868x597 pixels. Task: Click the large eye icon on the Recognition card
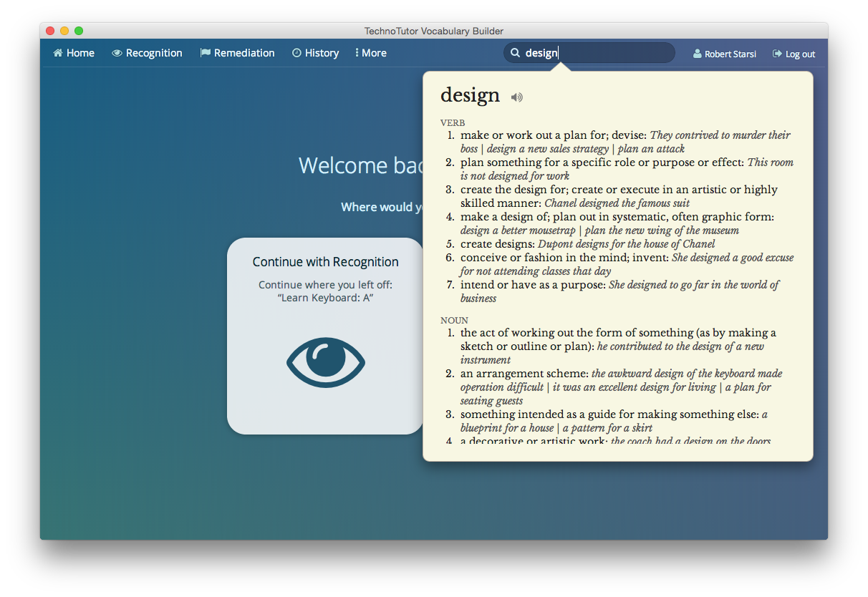click(x=325, y=363)
